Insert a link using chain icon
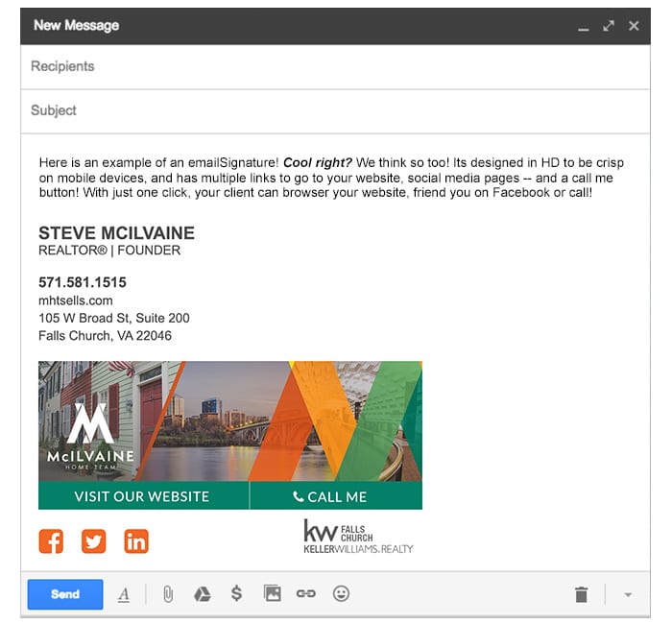672x624 pixels. 306,593
